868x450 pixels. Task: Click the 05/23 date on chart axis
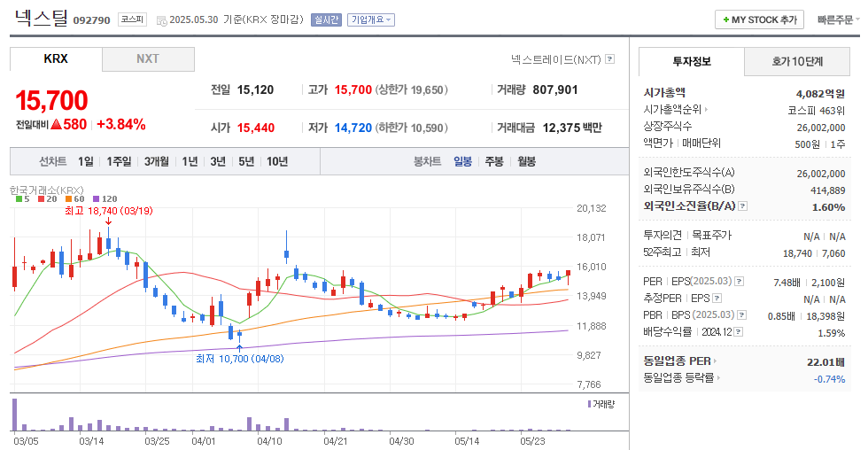tap(532, 441)
